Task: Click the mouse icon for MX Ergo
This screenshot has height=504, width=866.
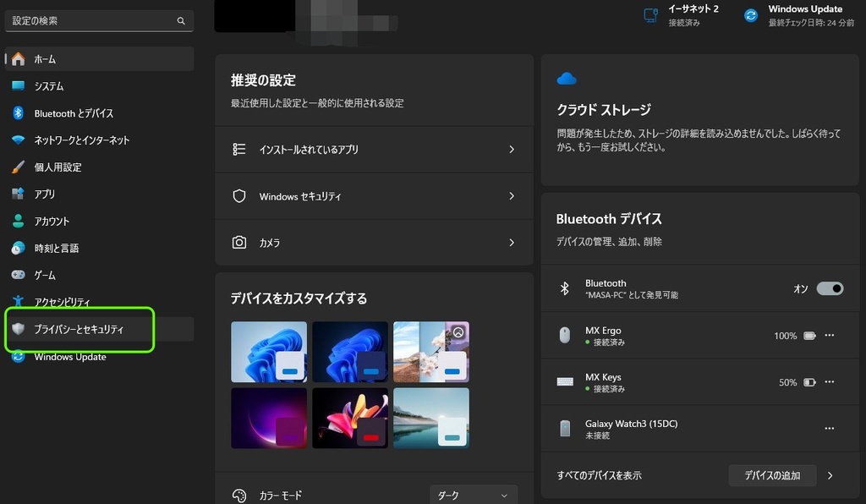Action: (x=564, y=335)
